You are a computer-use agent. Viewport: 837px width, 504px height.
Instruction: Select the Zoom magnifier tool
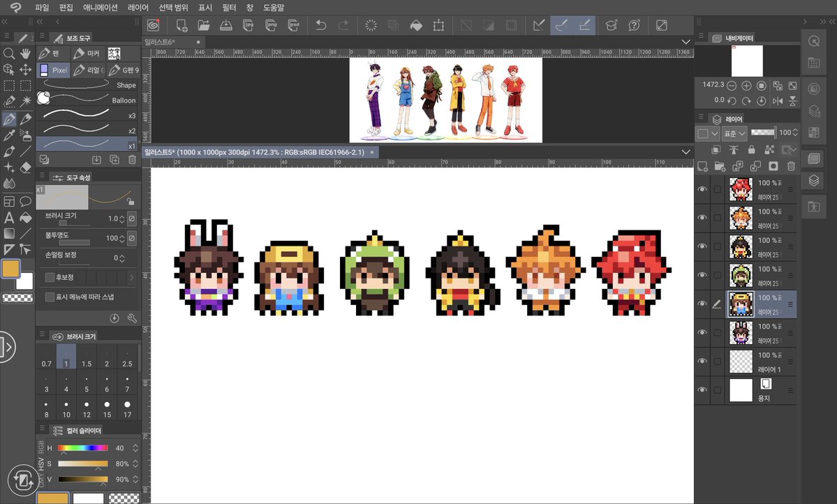[x=8, y=53]
